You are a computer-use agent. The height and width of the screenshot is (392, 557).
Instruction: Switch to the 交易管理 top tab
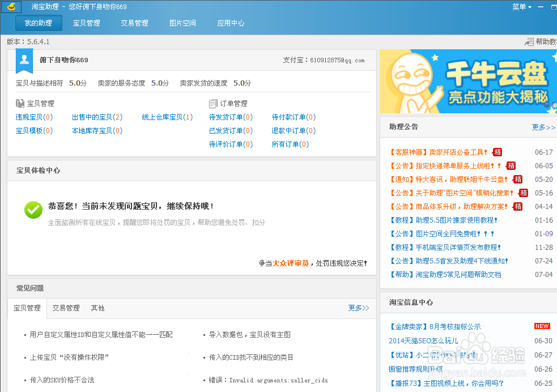click(x=135, y=23)
